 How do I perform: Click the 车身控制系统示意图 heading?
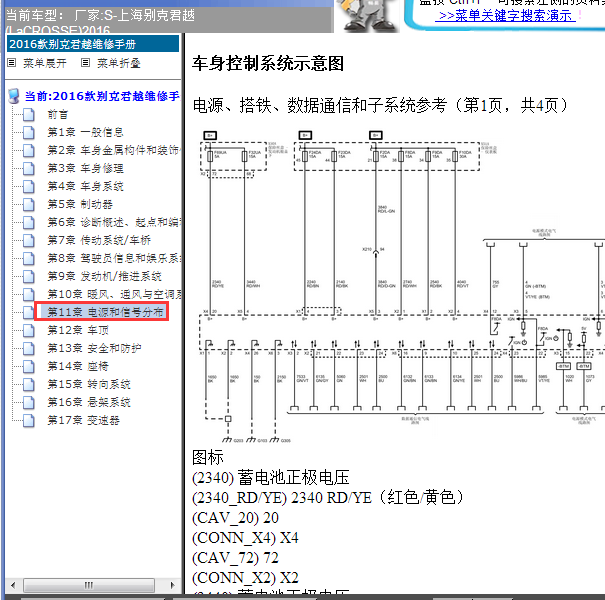tap(268, 63)
